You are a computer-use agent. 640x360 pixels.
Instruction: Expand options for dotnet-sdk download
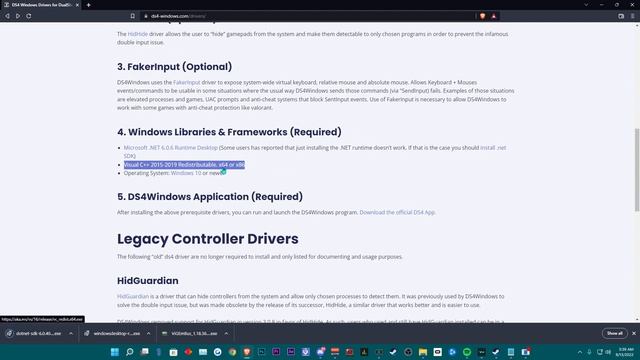click(x=71, y=333)
